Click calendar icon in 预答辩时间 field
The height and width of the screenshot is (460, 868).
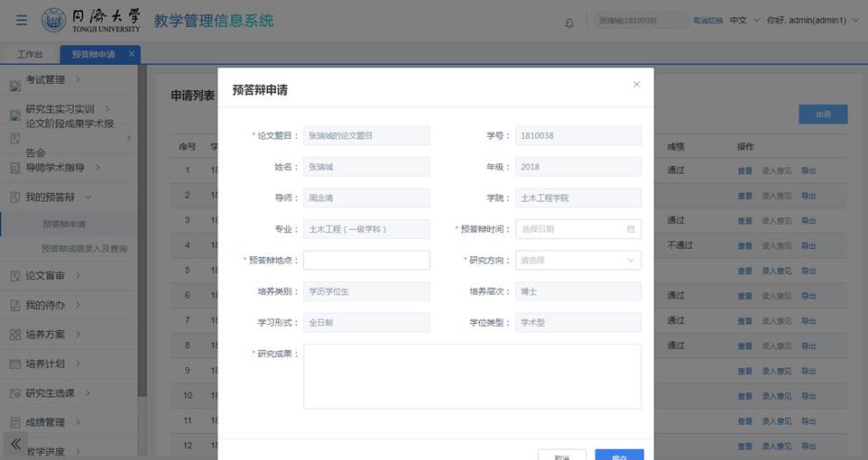631,229
